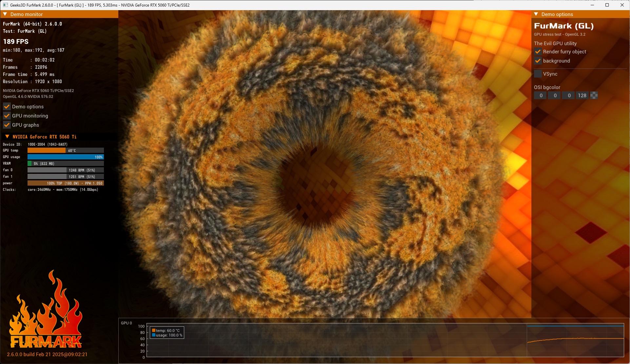Close the FurMark window
630x364 pixels.
pyautogui.click(x=622, y=5)
